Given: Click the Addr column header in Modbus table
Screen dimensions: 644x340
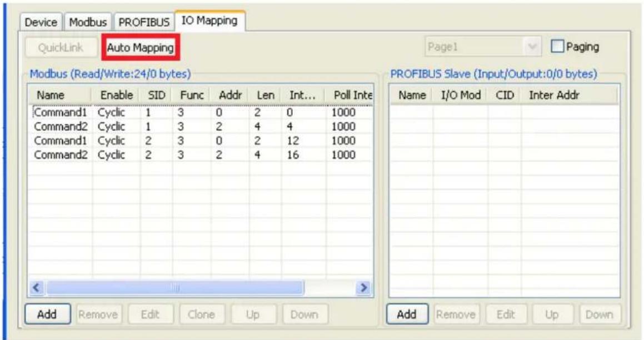Looking at the screenshot, I should pyautogui.click(x=230, y=95).
